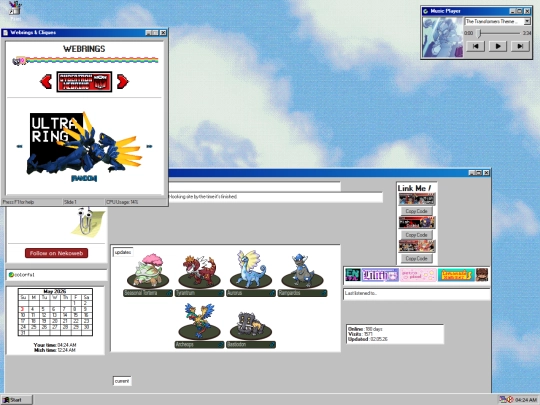
Task: Click the status widget above the calendar
Action: (56, 275)
